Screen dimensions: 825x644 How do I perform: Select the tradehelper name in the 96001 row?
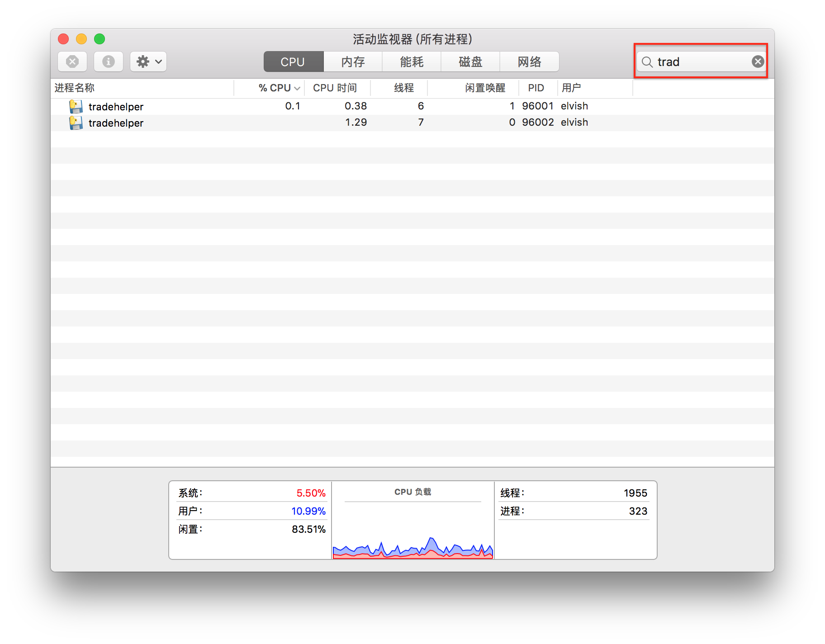click(116, 107)
